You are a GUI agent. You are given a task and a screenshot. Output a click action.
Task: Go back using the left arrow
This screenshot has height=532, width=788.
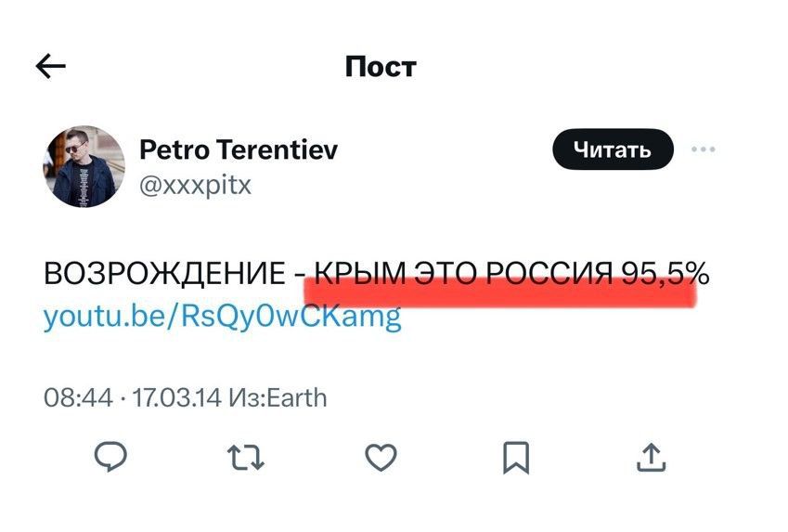(x=50, y=66)
